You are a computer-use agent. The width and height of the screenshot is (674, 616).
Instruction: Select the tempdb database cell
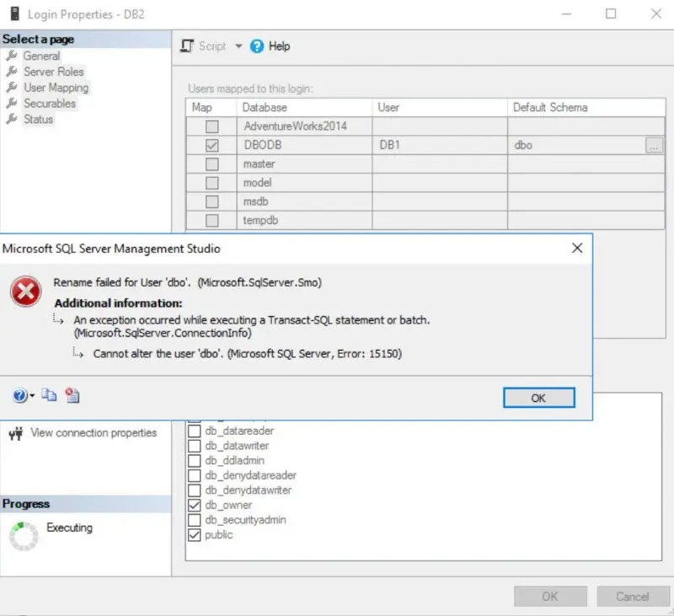click(304, 221)
